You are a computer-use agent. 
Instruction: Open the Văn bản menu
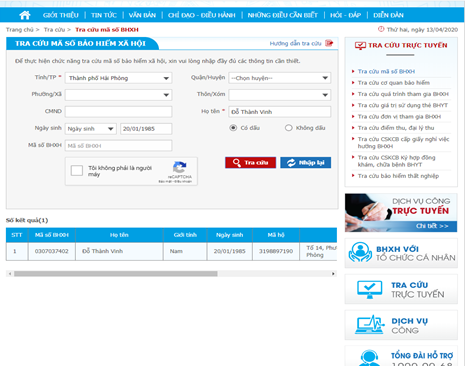pyautogui.click(x=142, y=15)
